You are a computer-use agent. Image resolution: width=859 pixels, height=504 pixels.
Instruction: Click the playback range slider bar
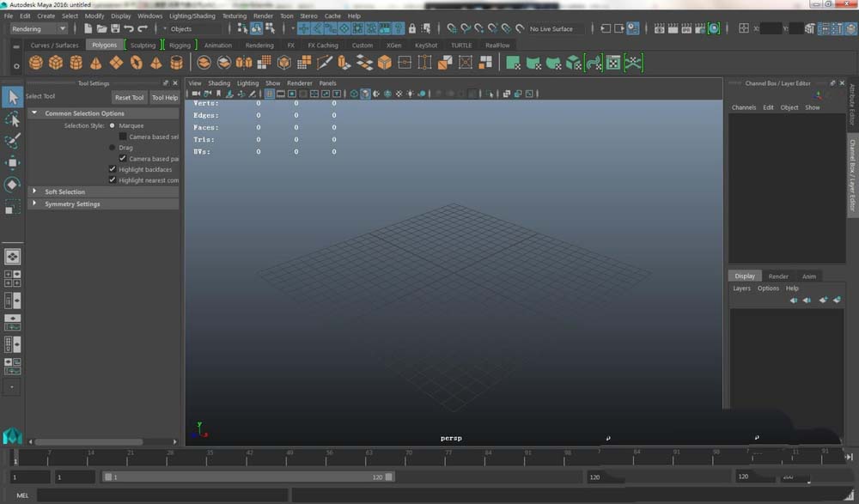pos(247,477)
